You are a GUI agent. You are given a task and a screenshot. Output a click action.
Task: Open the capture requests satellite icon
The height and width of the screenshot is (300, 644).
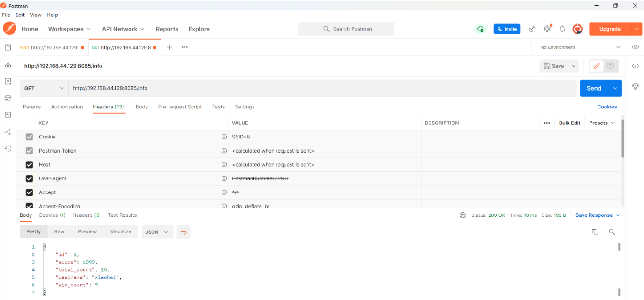point(532,29)
